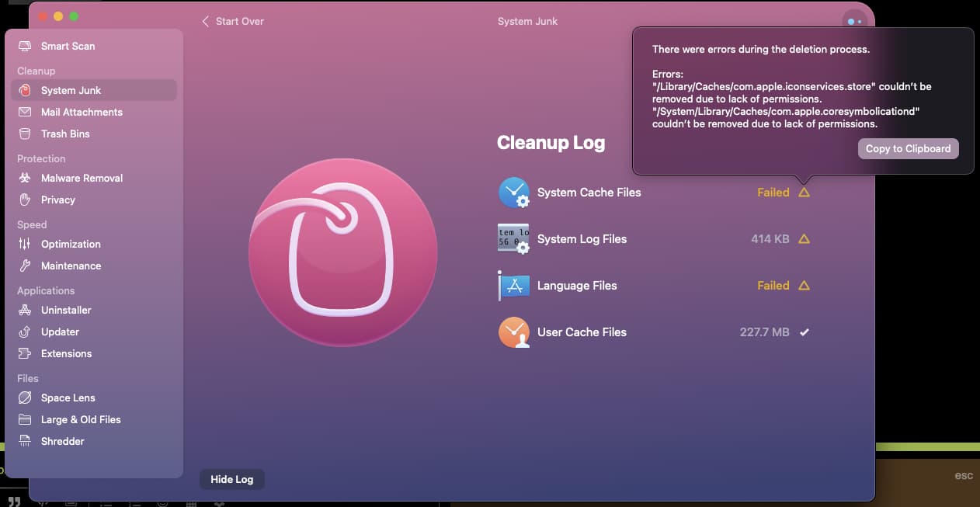Click the warning triangle next to System Cache Files
Viewport: 980px width, 507px height.
tap(804, 193)
